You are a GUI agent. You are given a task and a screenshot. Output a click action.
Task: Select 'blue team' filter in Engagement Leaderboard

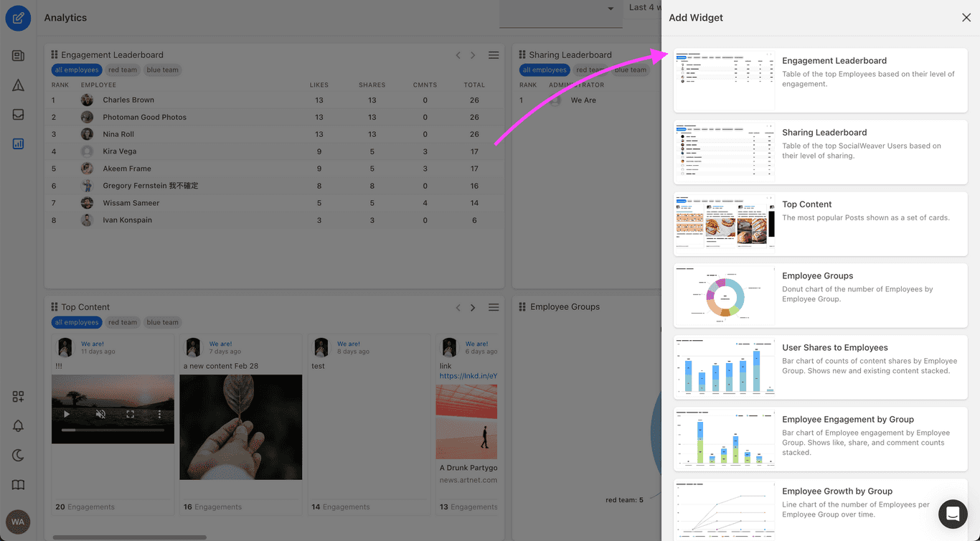click(x=163, y=70)
